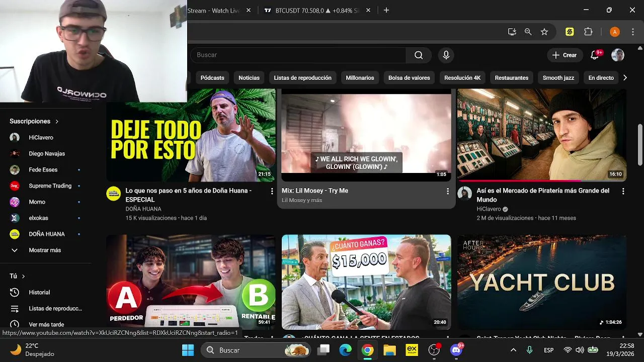Open options for Mercado de Piratería video
The width and height of the screenshot is (644, 362).
[x=623, y=191]
